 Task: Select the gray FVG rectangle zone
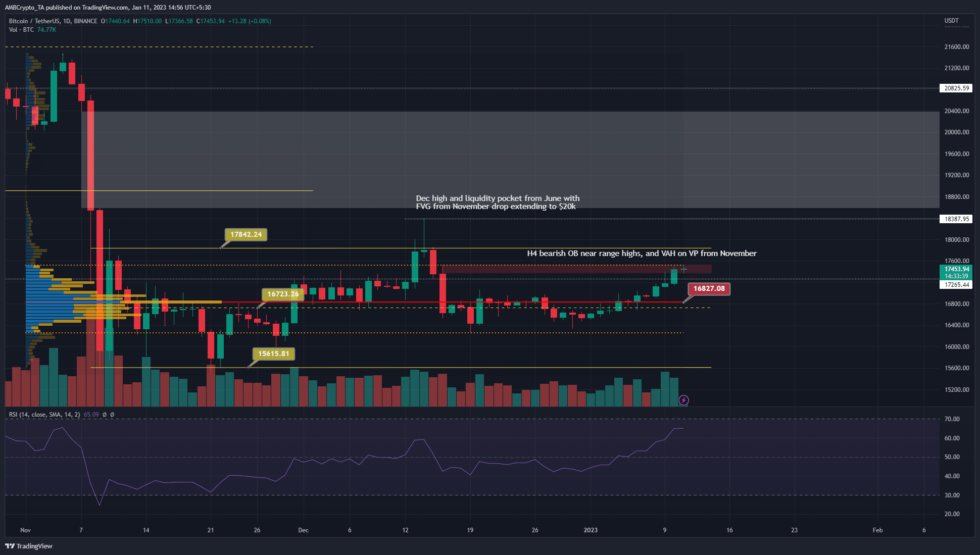pyautogui.click(x=510, y=160)
